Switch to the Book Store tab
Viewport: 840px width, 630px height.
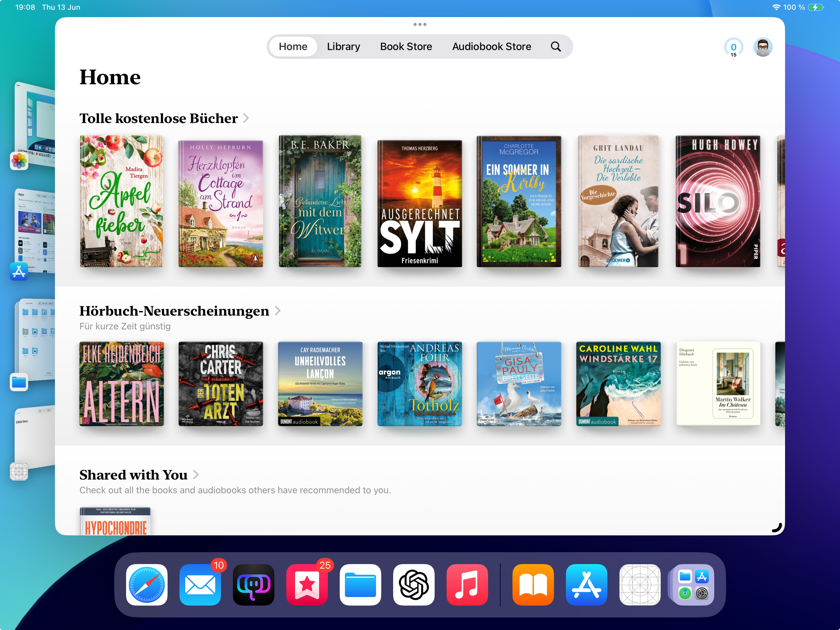tap(406, 46)
